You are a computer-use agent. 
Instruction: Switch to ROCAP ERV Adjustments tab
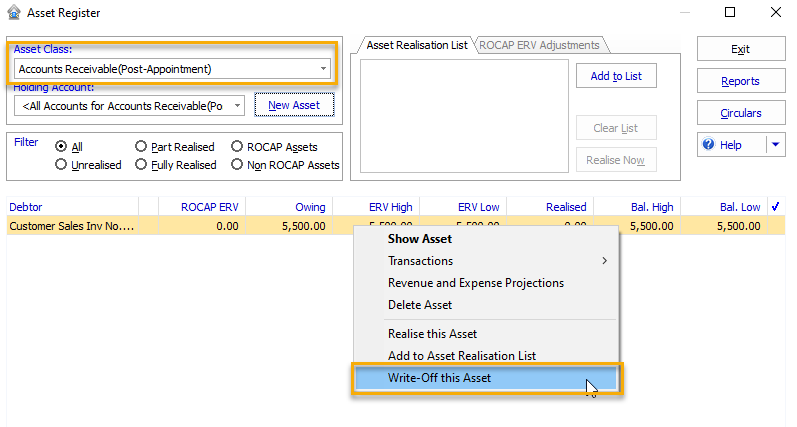(x=539, y=45)
